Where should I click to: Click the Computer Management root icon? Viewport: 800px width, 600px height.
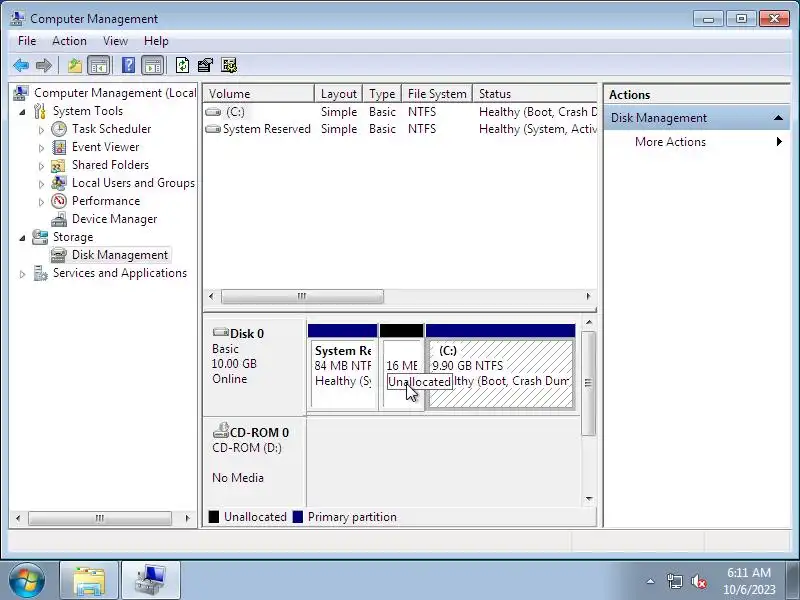(x=21, y=93)
